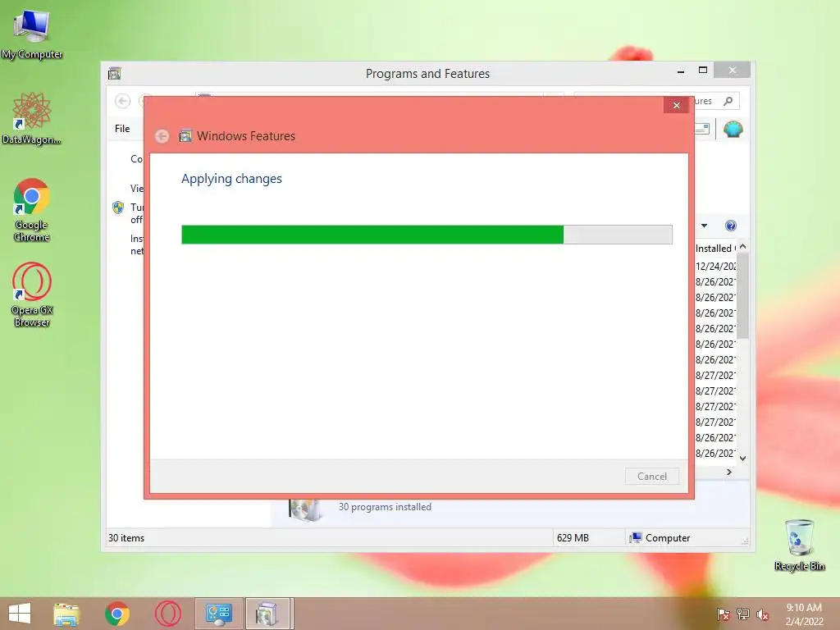Minimize the Programs and Features window
The image size is (840, 630).
(x=680, y=71)
